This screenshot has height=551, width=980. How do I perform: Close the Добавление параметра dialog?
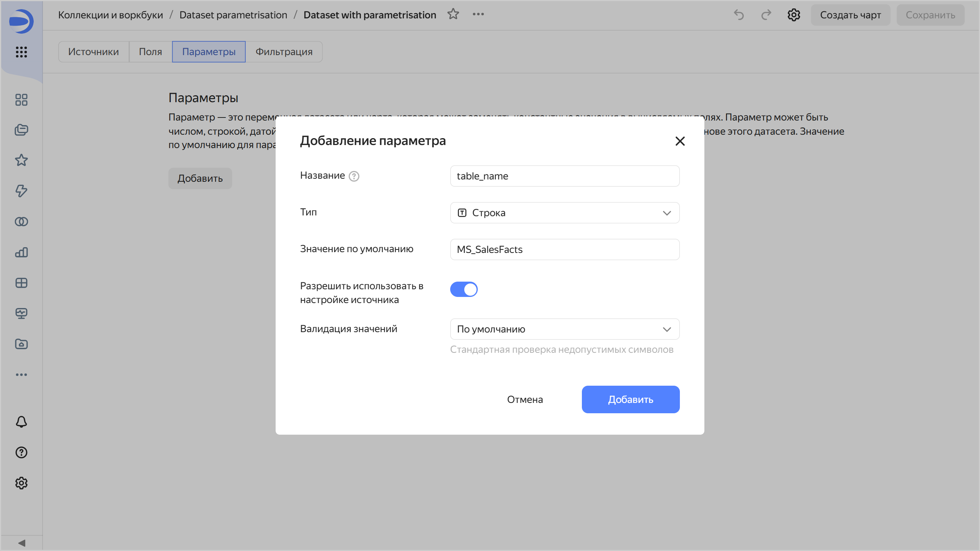[x=680, y=141]
